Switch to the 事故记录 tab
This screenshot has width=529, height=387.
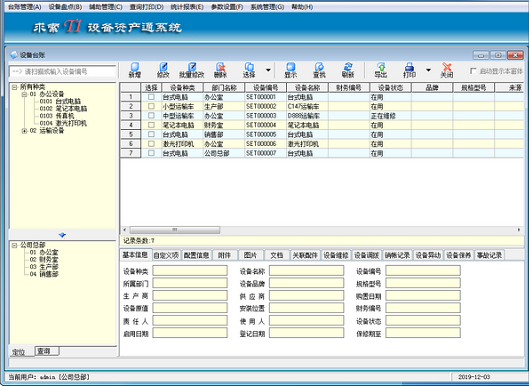click(x=489, y=255)
